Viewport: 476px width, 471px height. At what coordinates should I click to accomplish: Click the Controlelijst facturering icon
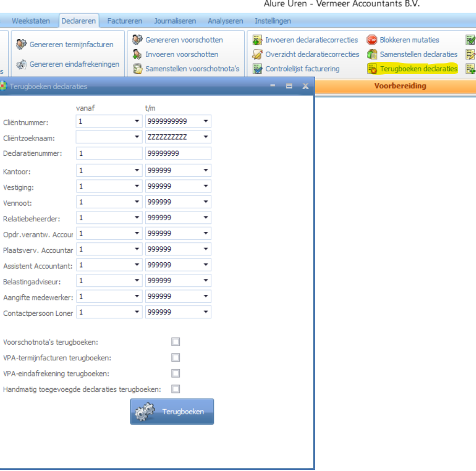(x=257, y=69)
